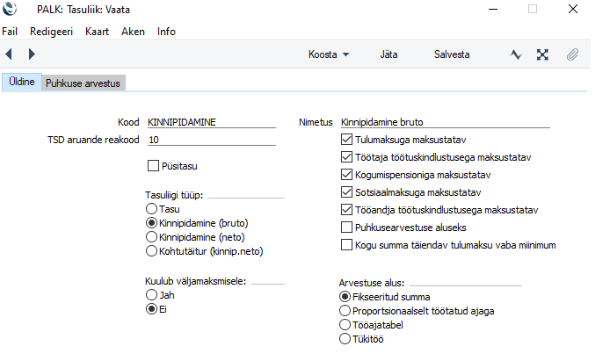Go to the previous record arrow

(x=9, y=54)
